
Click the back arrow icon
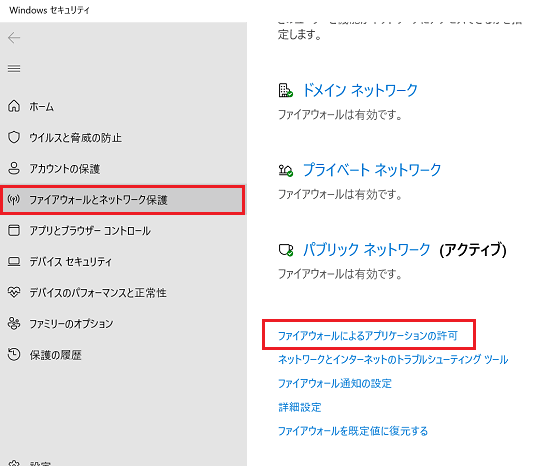(14, 38)
